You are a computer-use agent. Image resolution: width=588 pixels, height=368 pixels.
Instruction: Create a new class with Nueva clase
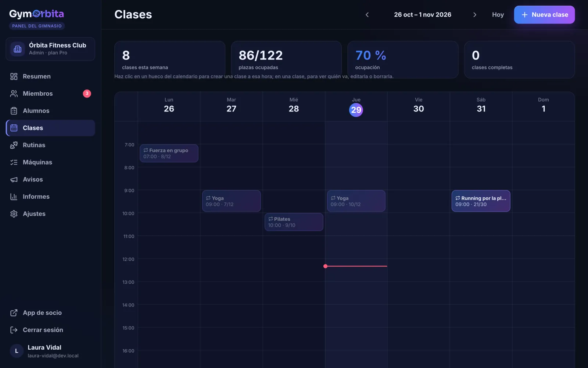pos(544,15)
